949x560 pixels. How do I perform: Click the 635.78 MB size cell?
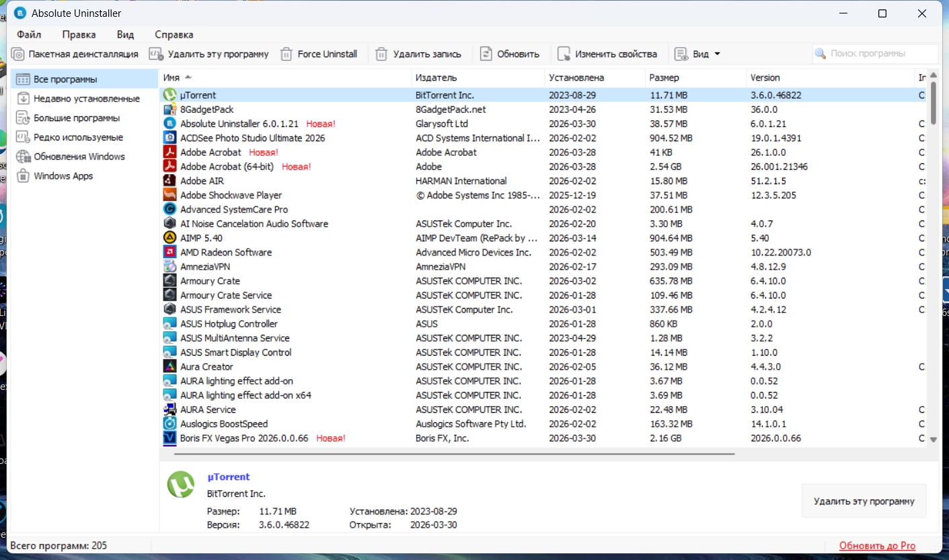[x=671, y=281]
